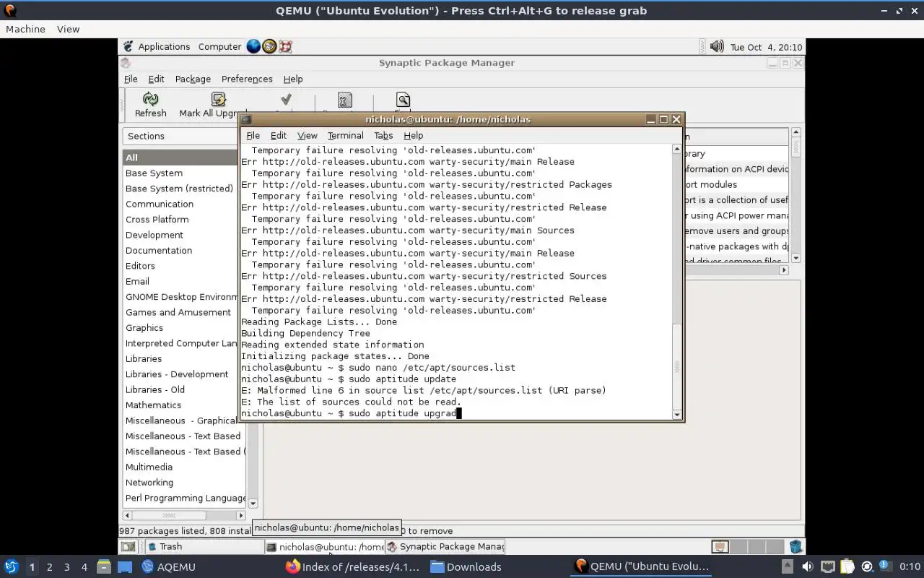Switch to host AQEMU taskbar entry
This screenshot has height=578, width=924.
(x=169, y=566)
